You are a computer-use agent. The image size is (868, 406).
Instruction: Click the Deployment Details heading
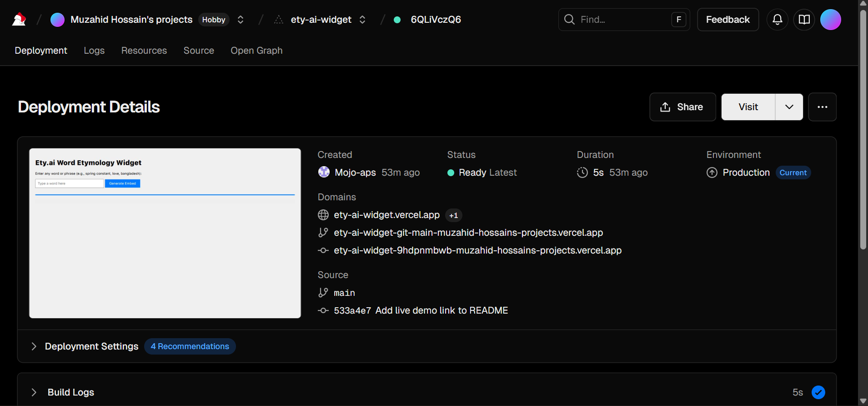pyautogui.click(x=89, y=107)
